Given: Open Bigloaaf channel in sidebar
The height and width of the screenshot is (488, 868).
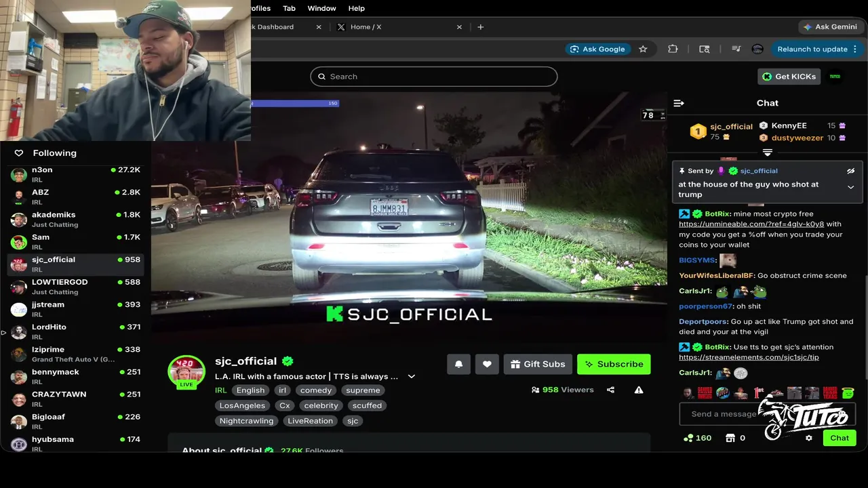Looking at the screenshot, I should pyautogui.click(x=76, y=421).
